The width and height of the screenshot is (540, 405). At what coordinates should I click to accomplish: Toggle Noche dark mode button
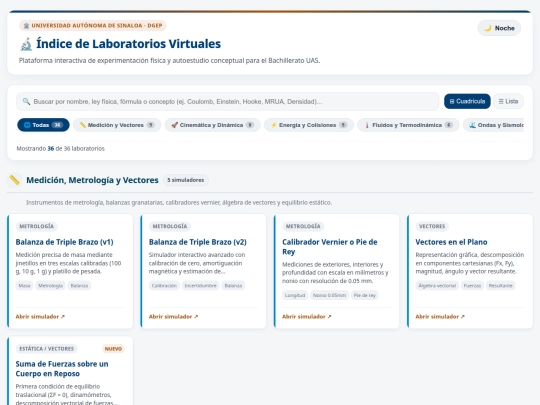pos(499,28)
